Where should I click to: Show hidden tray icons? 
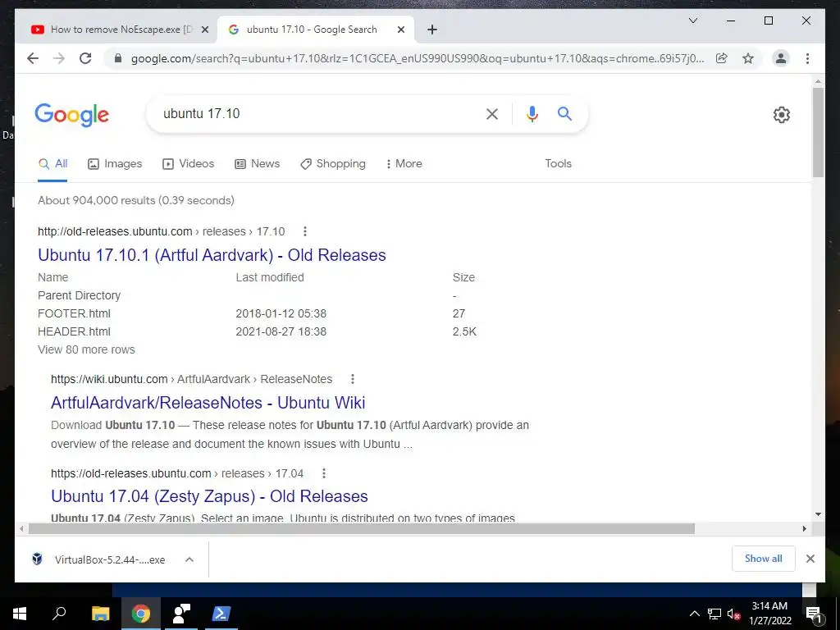[694, 614]
